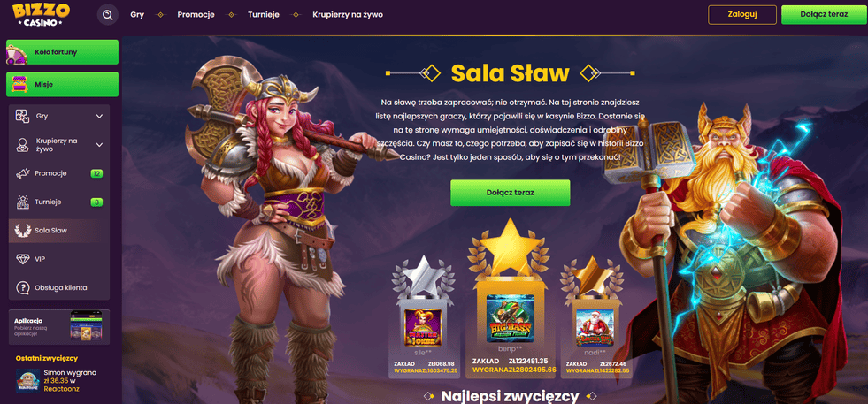Screen dimensions: 868x404
Task: Open the Koło fortuny button
Action: coord(62,52)
